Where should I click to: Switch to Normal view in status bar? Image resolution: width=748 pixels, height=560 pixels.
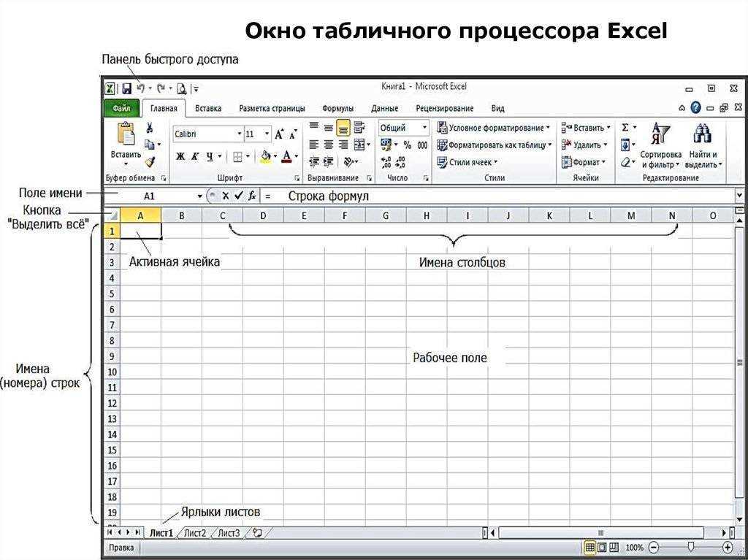coord(590,548)
